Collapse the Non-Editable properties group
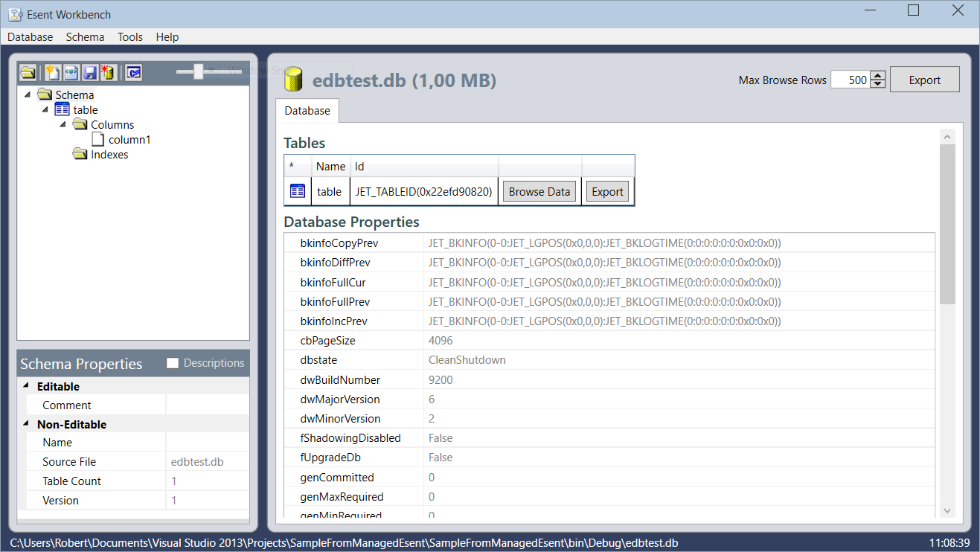 (27, 424)
